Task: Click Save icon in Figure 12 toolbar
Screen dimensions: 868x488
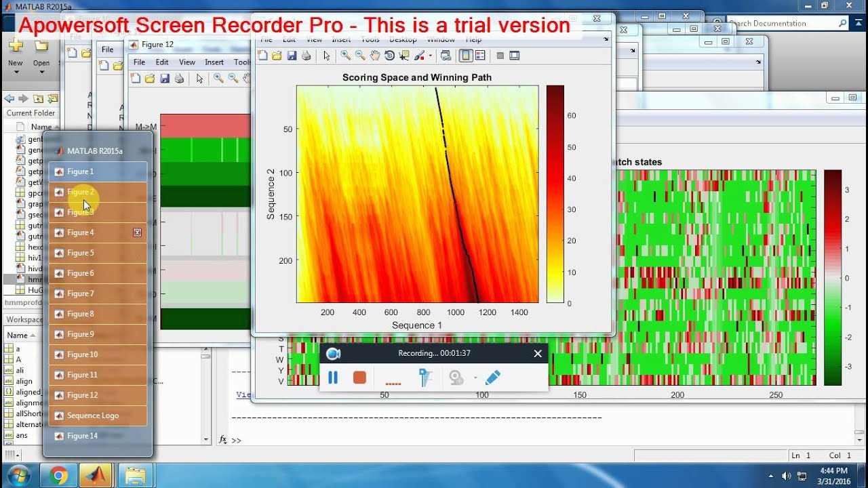Action: (x=164, y=79)
